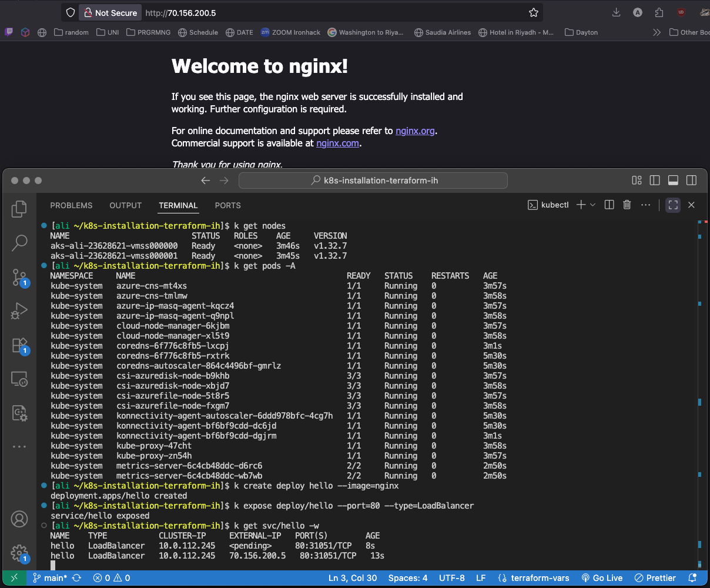
Task: Open the Run and Debug view
Action: pyautogui.click(x=19, y=310)
